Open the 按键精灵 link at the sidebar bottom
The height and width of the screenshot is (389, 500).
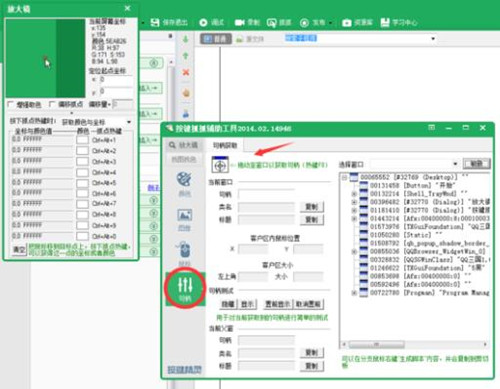pyautogui.click(x=184, y=369)
